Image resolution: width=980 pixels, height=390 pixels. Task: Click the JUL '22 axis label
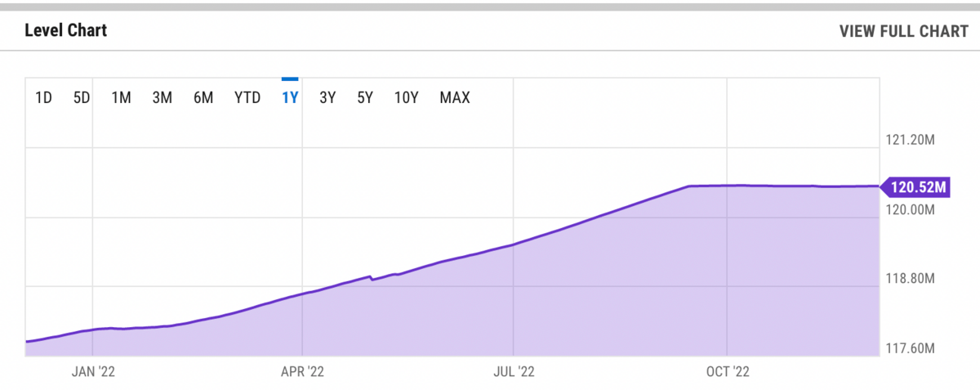click(x=514, y=372)
